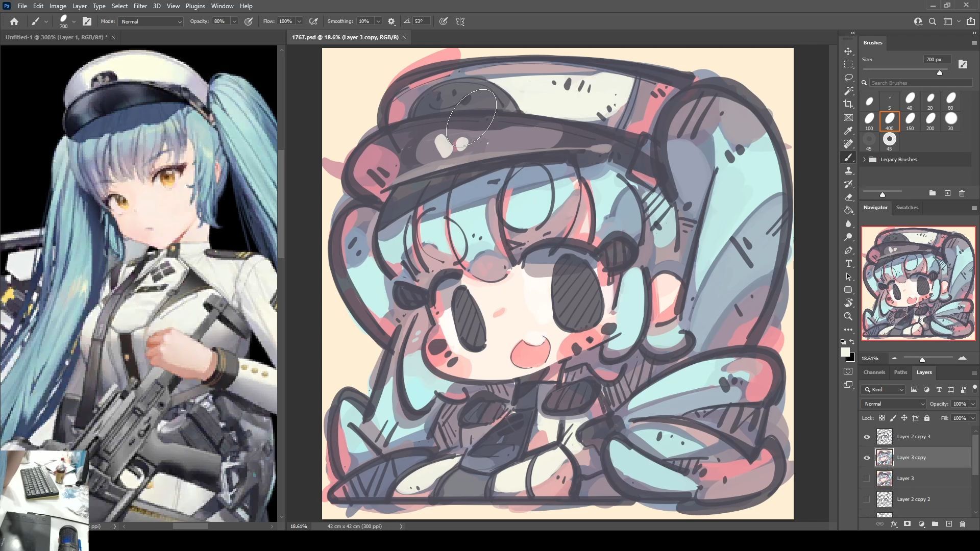The image size is (980, 551).
Task: Select the Rectangular Marquee tool
Action: coord(848,65)
